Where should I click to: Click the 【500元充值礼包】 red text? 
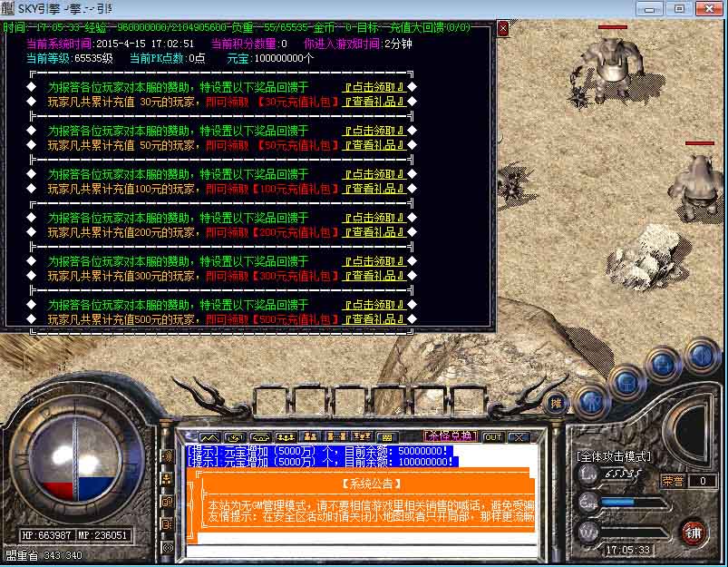click(296, 319)
